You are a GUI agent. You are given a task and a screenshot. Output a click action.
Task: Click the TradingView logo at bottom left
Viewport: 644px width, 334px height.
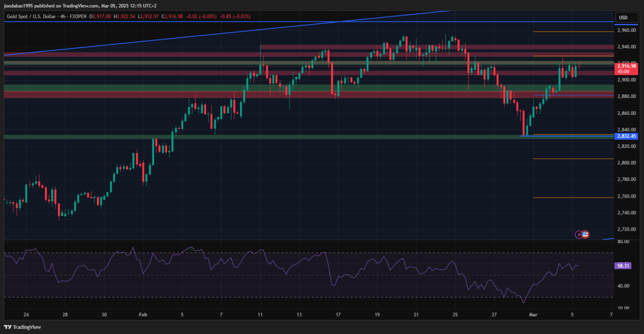pyautogui.click(x=22, y=327)
